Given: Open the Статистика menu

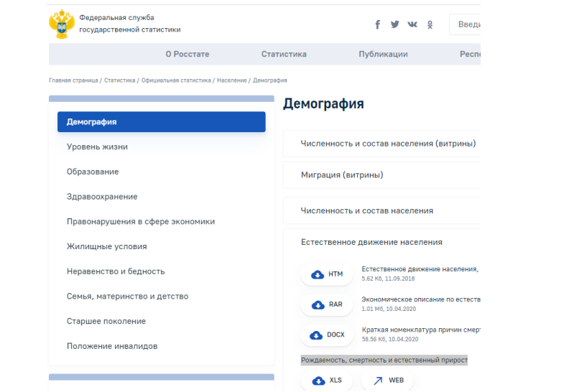Looking at the screenshot, I should tap(284, 54).
